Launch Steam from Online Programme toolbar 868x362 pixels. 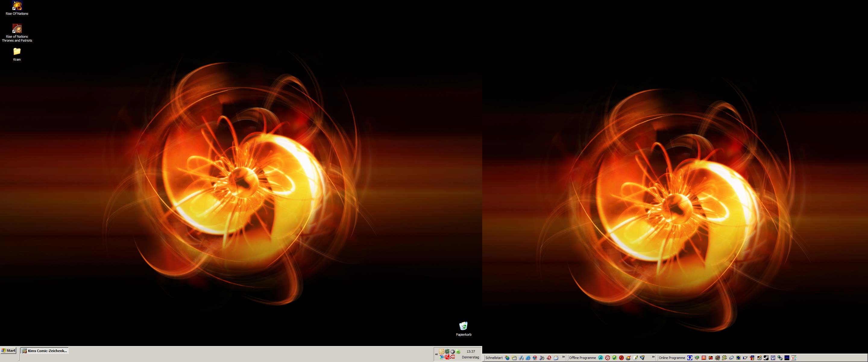(766, 358)
